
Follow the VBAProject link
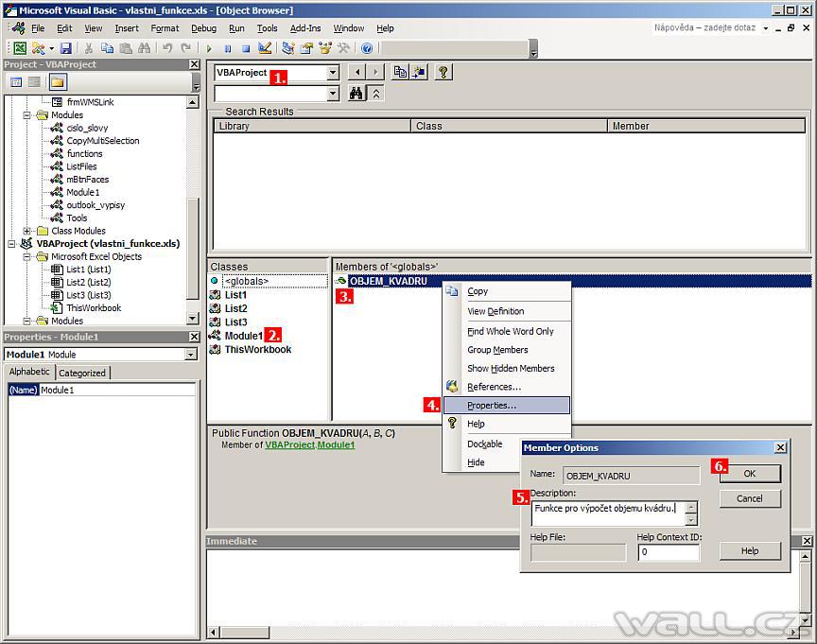[x=289, y=445]
